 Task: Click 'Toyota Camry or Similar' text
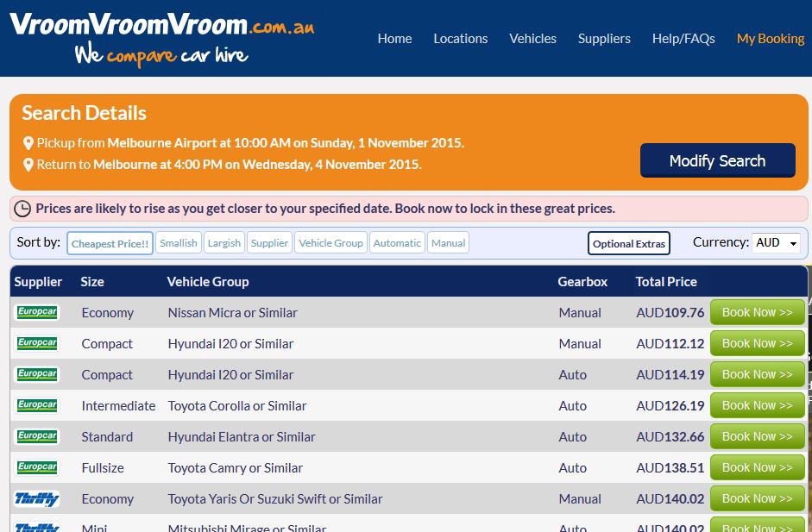[x=235, y=468]
